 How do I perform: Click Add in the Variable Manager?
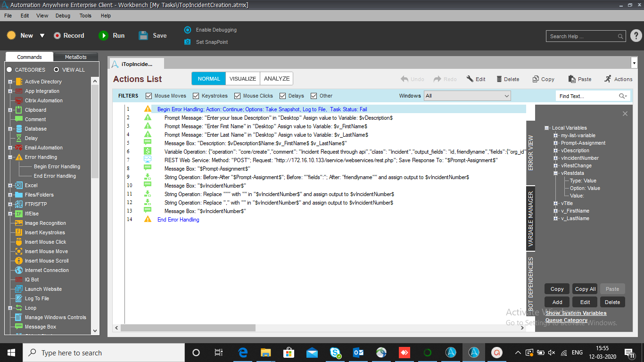[x=557, y=302]
